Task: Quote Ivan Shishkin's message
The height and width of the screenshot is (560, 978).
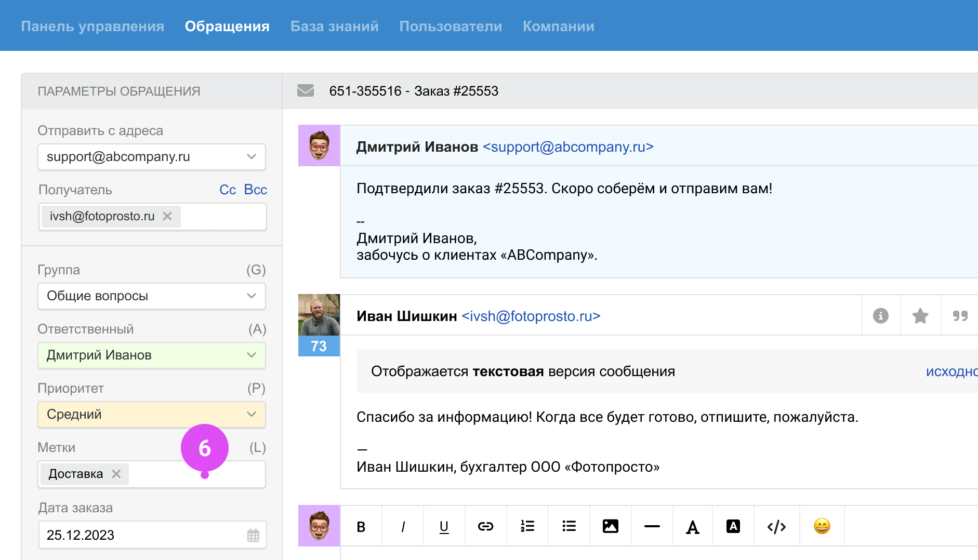Action: pyautogui.click(x=960, y=316)
